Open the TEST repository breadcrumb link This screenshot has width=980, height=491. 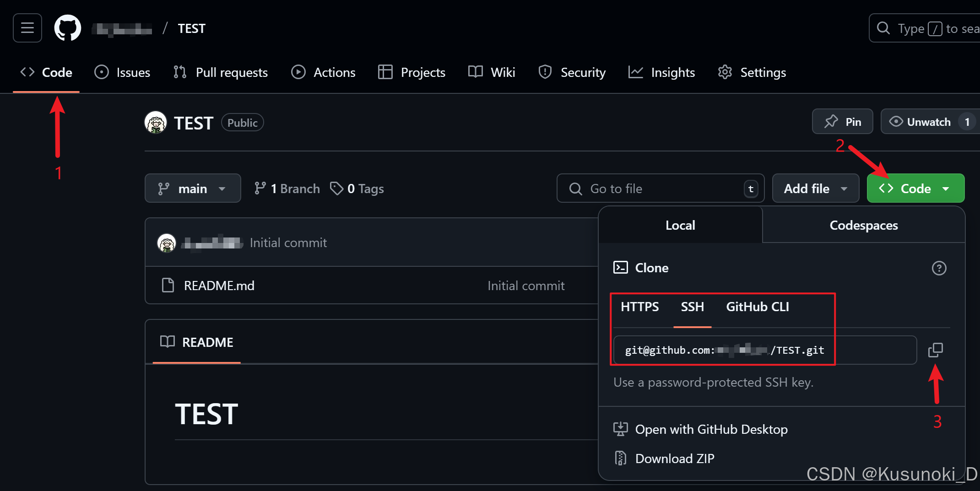(191, 28)
